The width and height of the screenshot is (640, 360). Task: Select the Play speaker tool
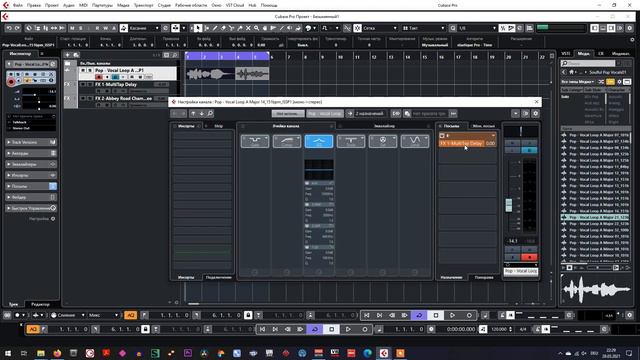click(290, 28)
